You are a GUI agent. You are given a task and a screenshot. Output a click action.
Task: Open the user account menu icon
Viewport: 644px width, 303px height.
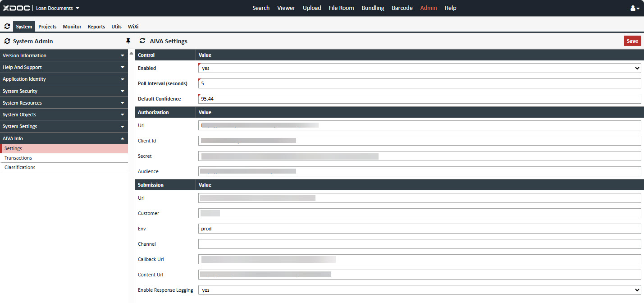(635, 8)
